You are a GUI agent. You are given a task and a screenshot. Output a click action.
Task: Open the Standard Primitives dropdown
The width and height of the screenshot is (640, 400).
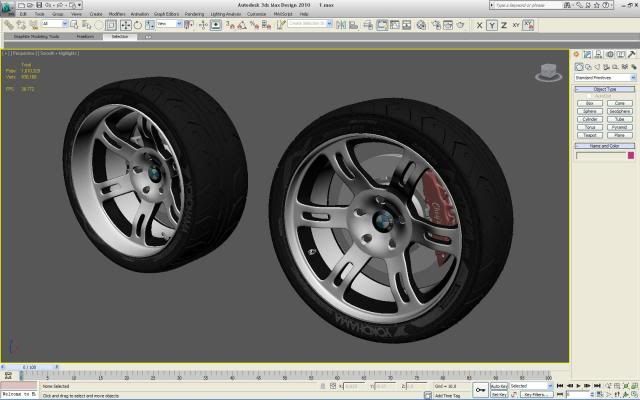click(605, 78)
